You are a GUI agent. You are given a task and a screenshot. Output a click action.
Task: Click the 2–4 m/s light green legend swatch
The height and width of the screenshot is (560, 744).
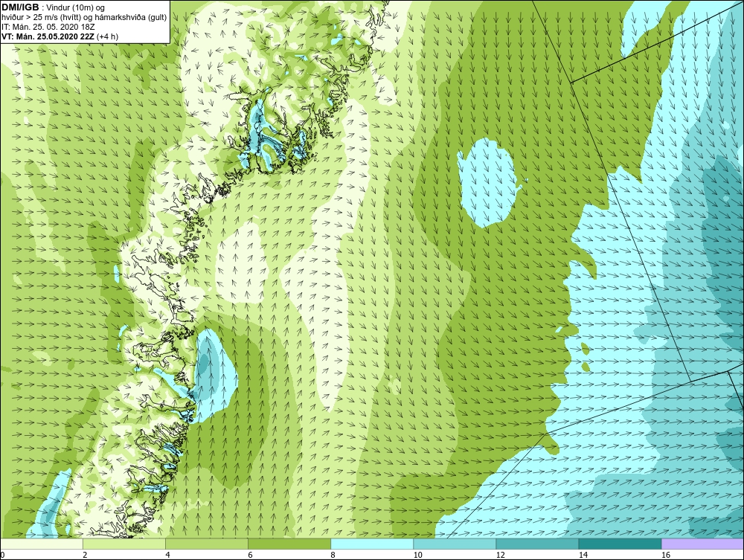124,544
